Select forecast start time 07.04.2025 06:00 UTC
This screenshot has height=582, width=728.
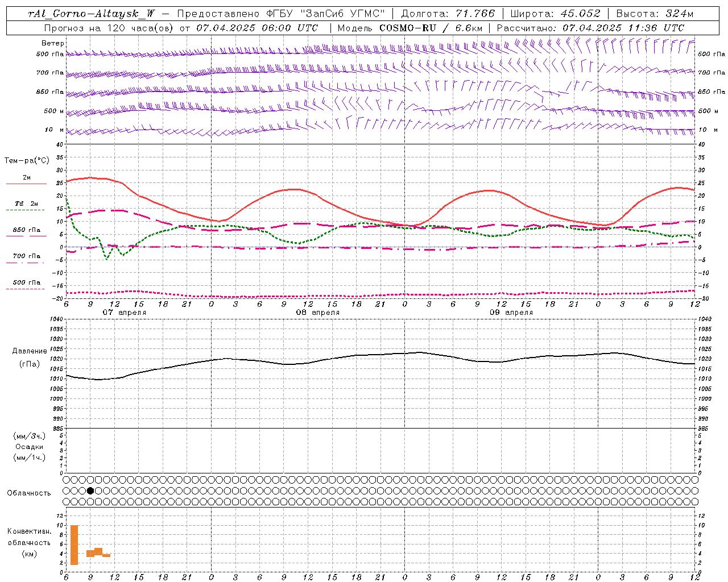click(257, 28)
